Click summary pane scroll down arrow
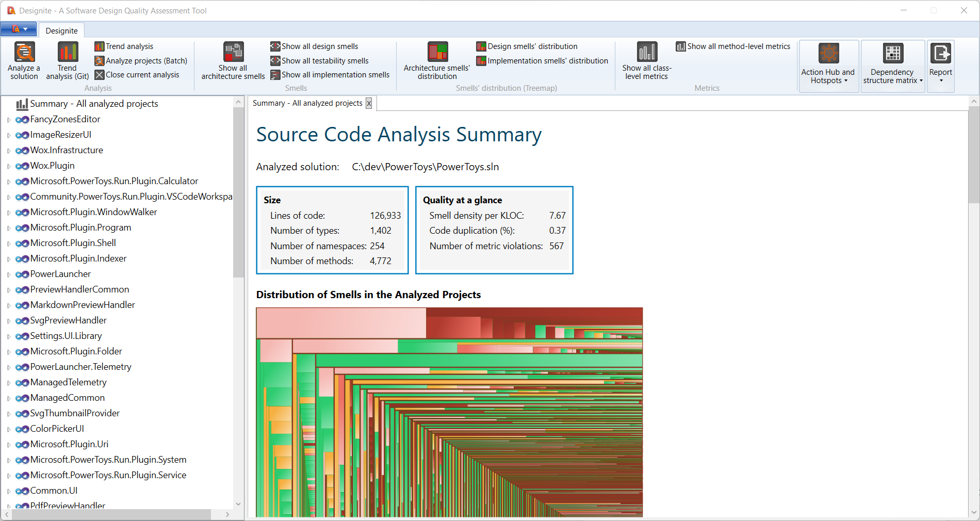The height and width of the screenshot is (521, 980). coord(974,512)
